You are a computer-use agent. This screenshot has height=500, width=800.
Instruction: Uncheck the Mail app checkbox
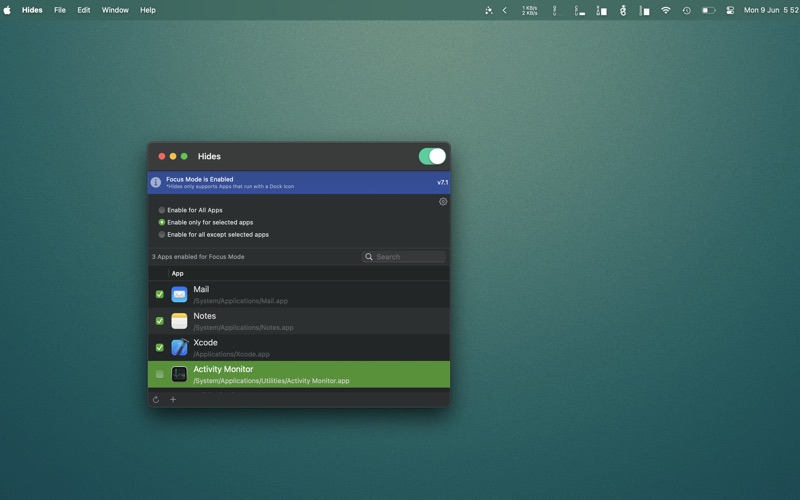tap(160, 294)
